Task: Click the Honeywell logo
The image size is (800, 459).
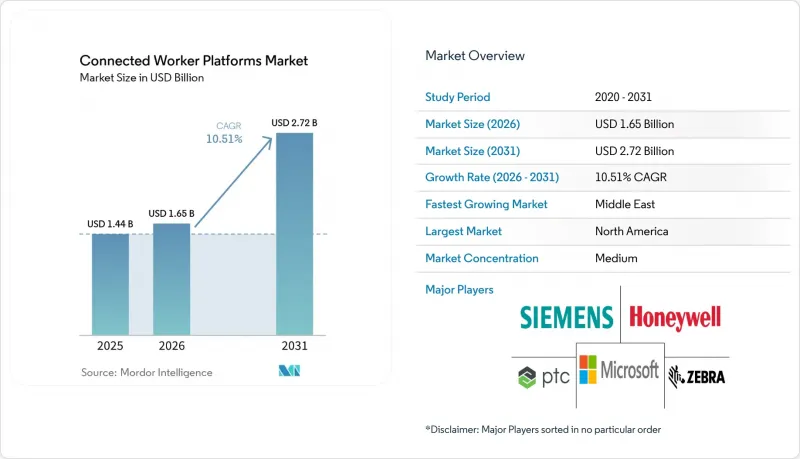Action: tap(674, 318)
